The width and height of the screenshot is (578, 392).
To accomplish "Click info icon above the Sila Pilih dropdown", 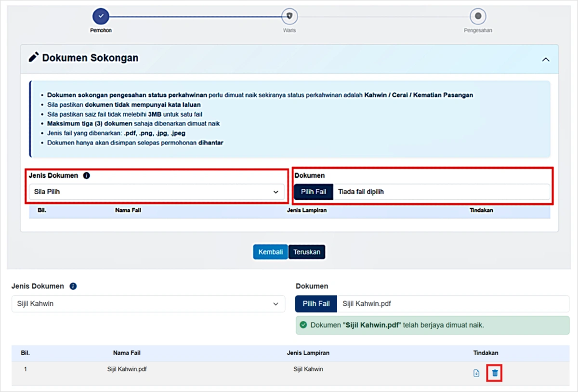I will point(86,176).
